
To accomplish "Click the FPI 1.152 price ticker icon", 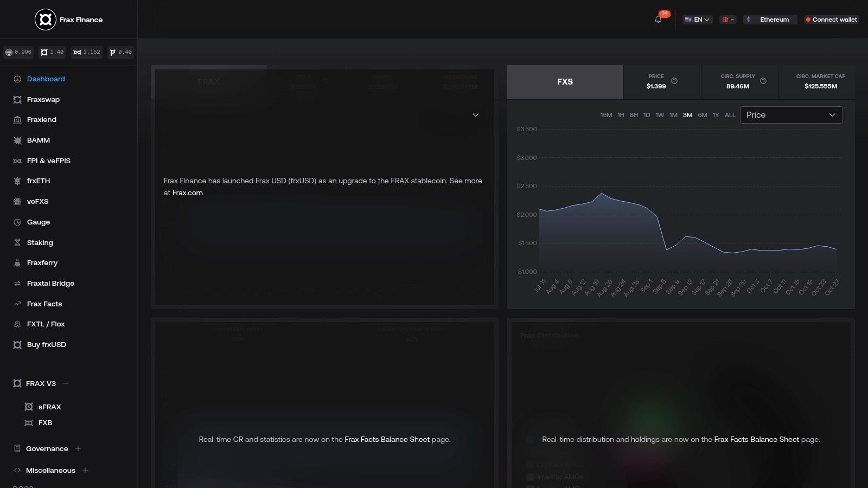I will coord(77,52).
